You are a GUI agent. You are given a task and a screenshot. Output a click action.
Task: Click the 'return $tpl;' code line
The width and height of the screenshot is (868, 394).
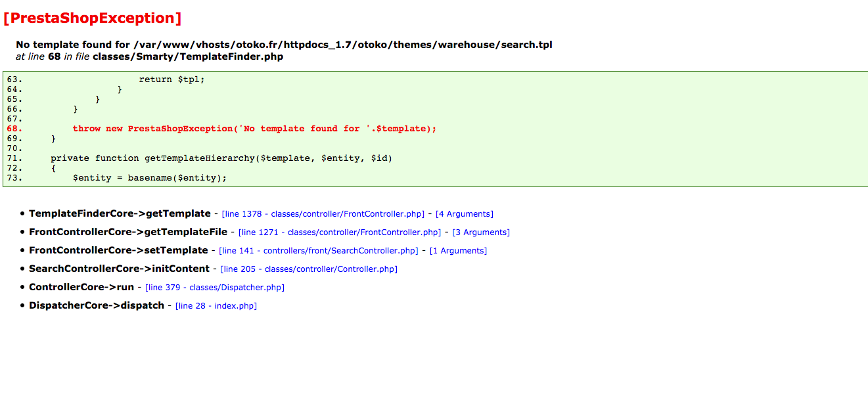tap(172, 79)
